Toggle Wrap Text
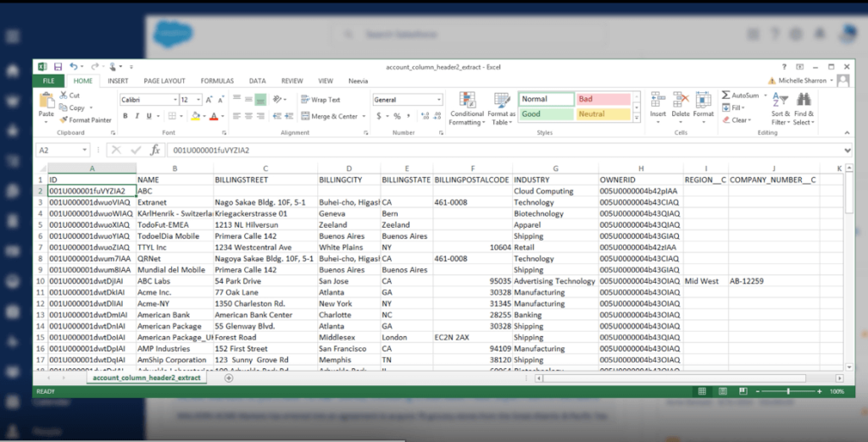 point(320,100)
